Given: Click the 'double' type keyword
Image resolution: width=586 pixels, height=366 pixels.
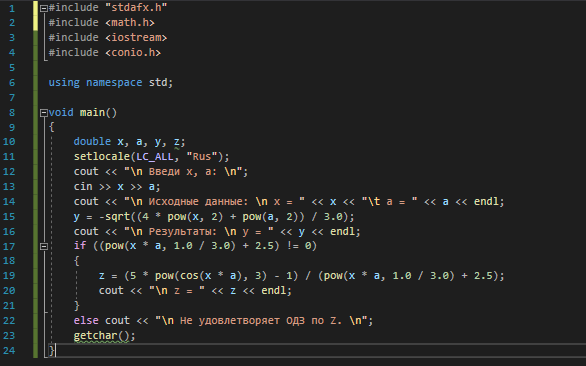Looking at the screenshot, I should pos(92,141).
